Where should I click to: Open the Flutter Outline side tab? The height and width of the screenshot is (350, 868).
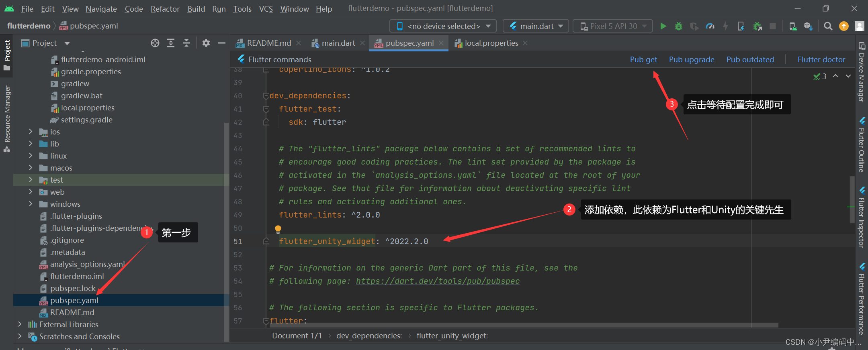point(862,144)
